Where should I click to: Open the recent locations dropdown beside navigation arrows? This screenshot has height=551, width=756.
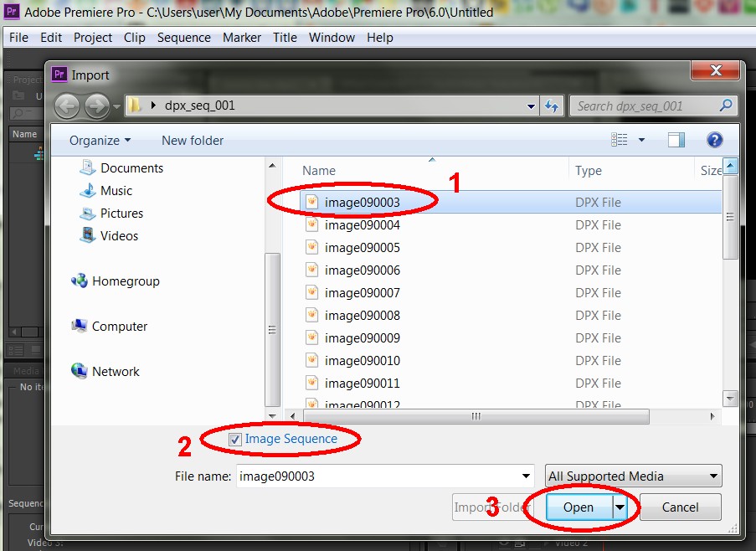click(x=116, y=106)
